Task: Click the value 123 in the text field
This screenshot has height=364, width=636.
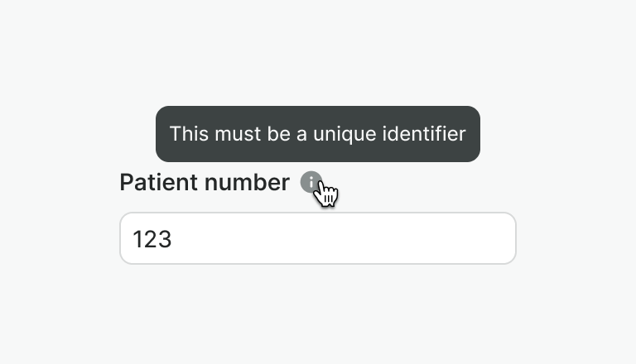Action: click(152, 239)
